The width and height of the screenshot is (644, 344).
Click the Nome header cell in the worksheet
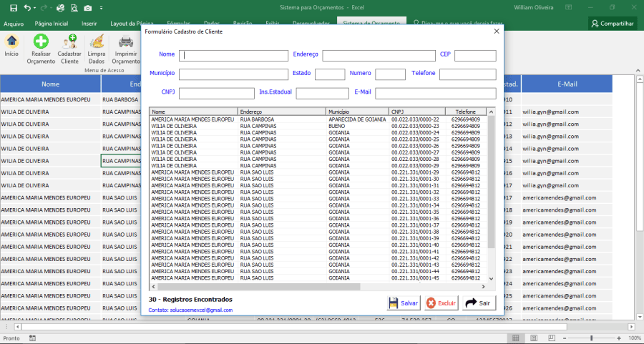coord(50,84)
